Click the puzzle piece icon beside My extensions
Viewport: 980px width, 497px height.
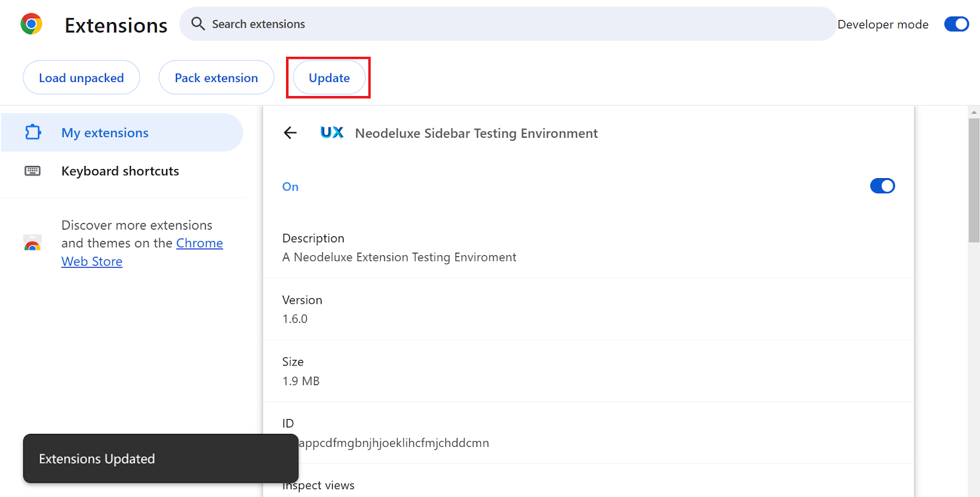click(33, 132)
